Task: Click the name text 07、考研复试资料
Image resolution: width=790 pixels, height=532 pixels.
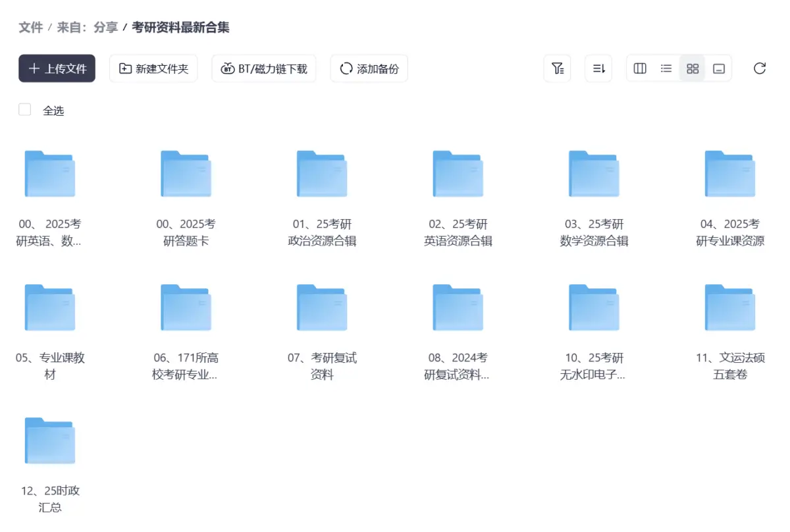Action: click(x=322, y=366)
